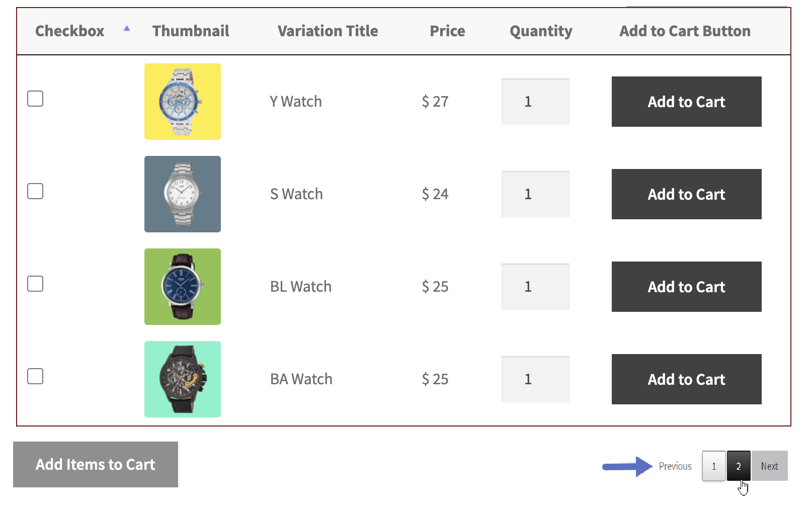Go to page 1 in pagination

click(x=714, y=466)
